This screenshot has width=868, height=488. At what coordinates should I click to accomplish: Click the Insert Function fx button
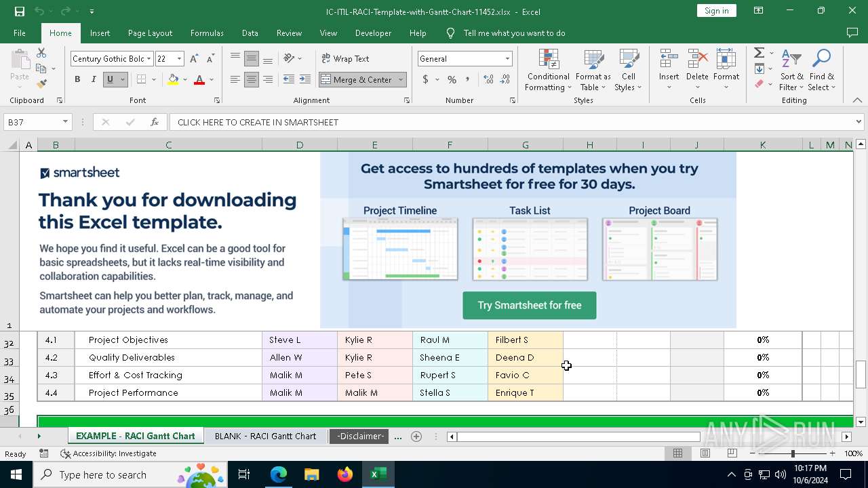155,122
